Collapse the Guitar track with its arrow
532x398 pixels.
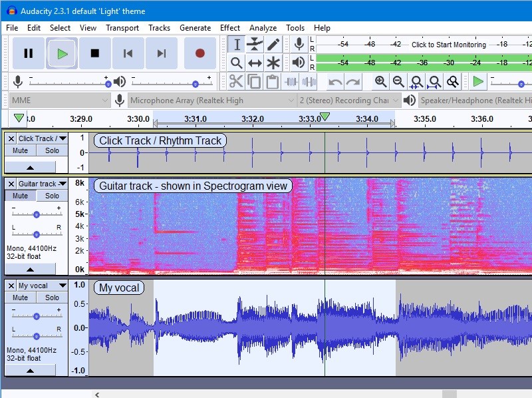pyautogui.click(x=30, y=270)
